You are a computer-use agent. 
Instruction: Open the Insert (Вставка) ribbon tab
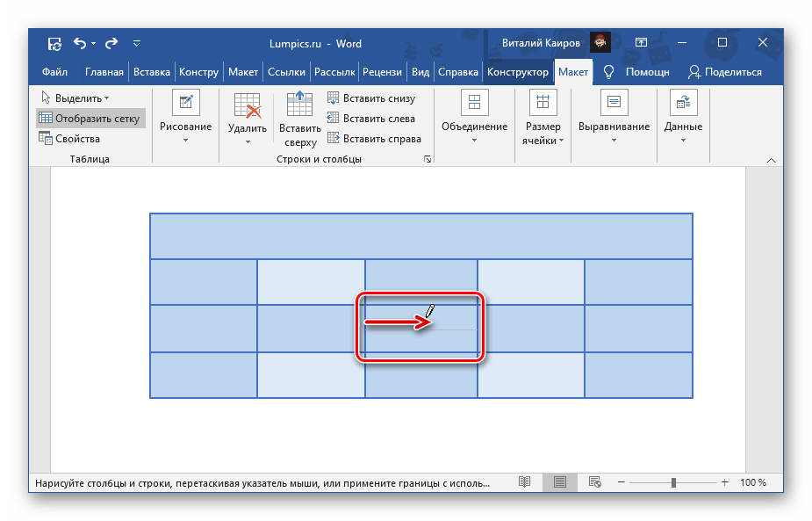pyautogui.click(x=151, y=72)
